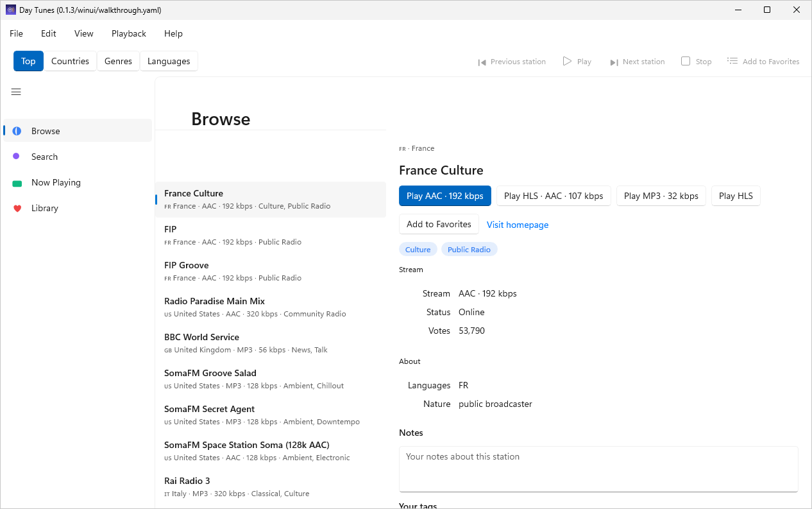
Task: Select SomaFM Groove Salad station
Action: click(x=271, y=379)
